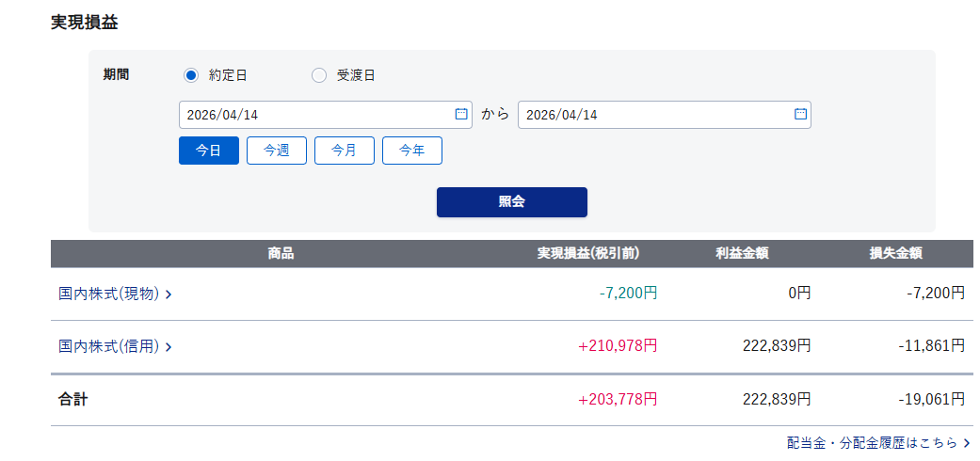Image resolution: width=980 pixels, height=461 pixels.
Task: Open calendar icon for start date
Action: pos(461,114)
